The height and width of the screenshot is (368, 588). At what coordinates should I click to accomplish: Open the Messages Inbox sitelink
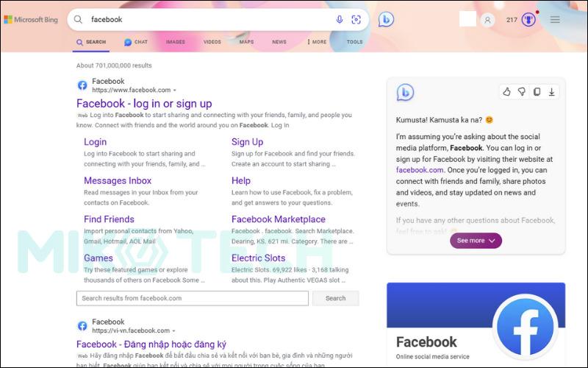click(x=118, y=180)
